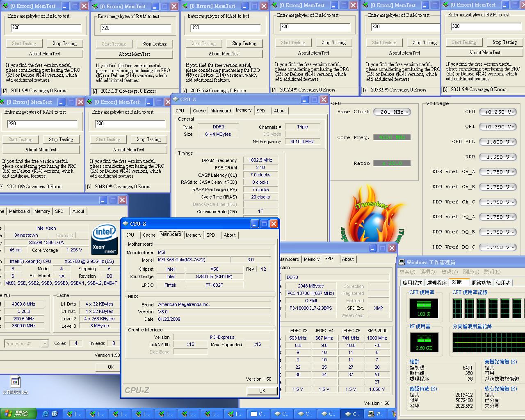Open the DDR Vref CA_C dropdown
Viewport: 525px width, 420px height.
pos(498,202)
